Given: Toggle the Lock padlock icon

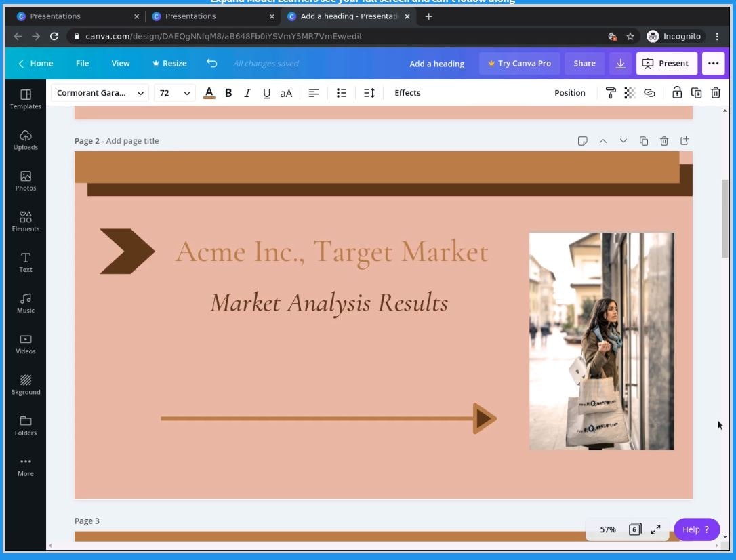Looking at the screenshot, I should click(x=676, y=93).
